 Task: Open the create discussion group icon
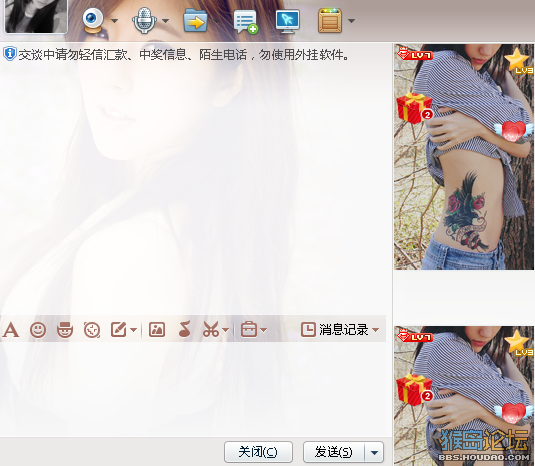pos(245,21)
